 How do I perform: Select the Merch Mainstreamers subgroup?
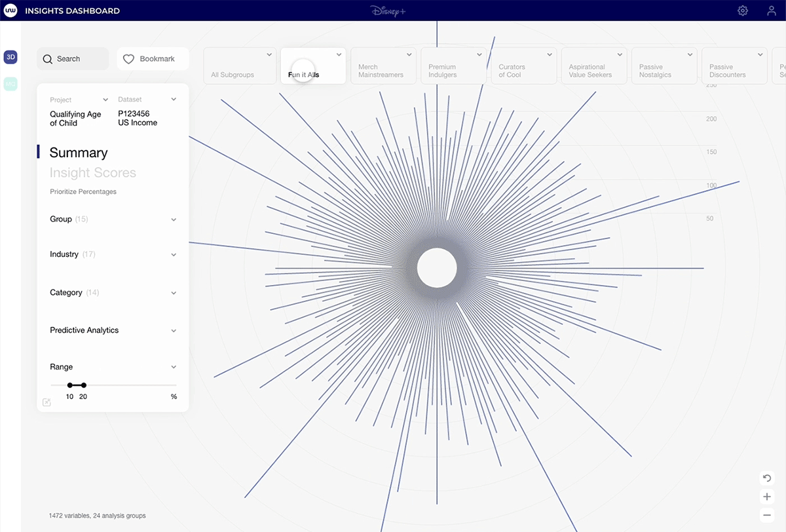(x=383, y=66)
